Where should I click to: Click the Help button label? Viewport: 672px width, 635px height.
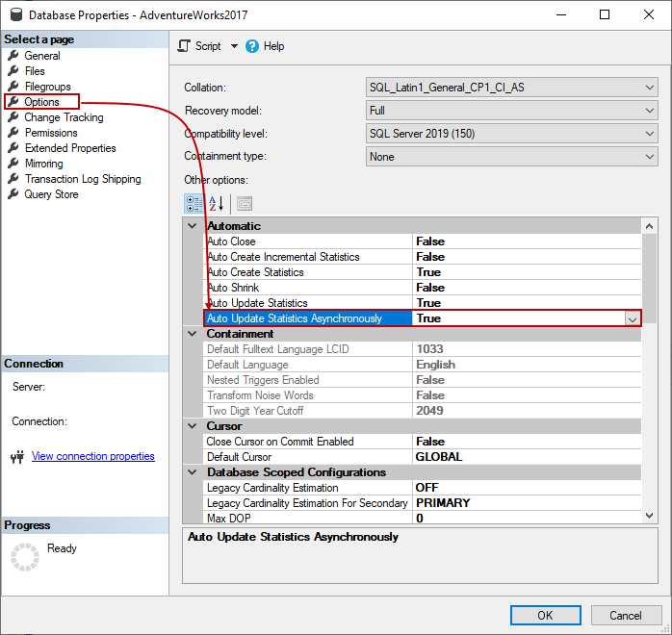click(273, 46)
